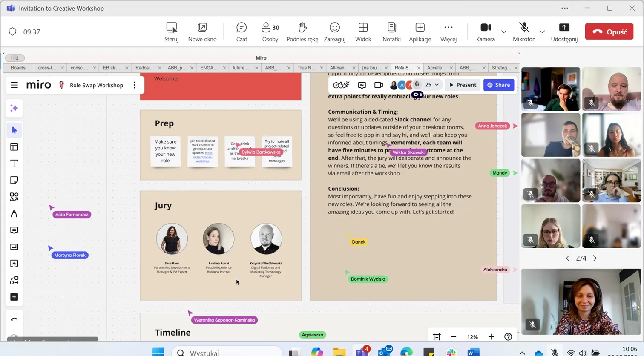Open the Teams Chat panel
The height and width of the screenshot is (356, 644).
[x=241, y=32]
